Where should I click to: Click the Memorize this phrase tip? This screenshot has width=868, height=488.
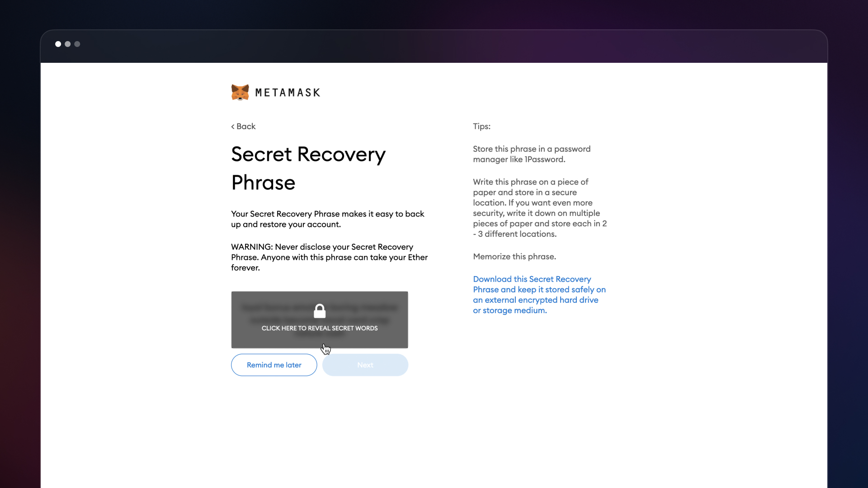click(x=514, y=257)
